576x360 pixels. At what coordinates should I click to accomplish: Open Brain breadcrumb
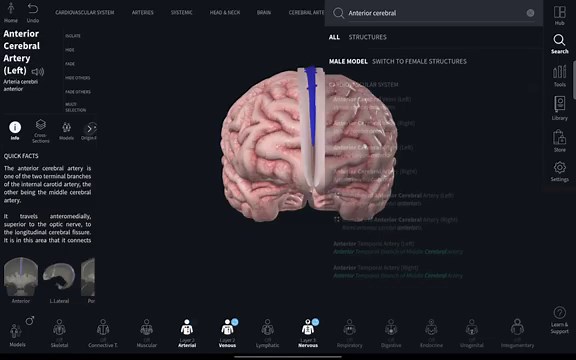pos(264,12)
